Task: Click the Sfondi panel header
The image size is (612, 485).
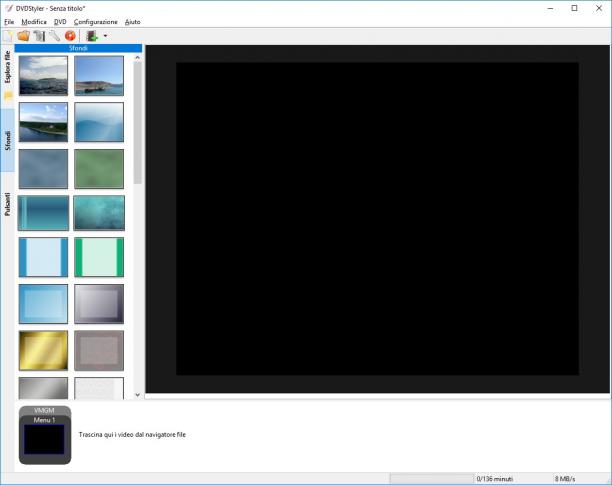Action: coord(78,48)
